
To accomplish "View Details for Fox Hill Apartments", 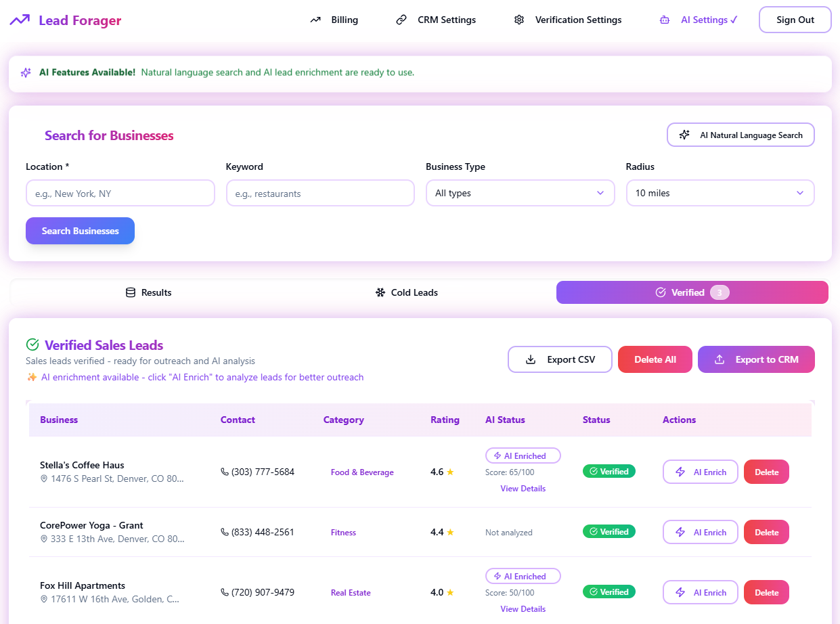I will point(523,608).
